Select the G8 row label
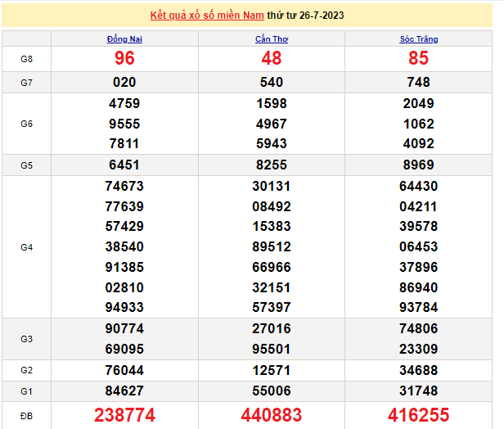 click(26, 59)
